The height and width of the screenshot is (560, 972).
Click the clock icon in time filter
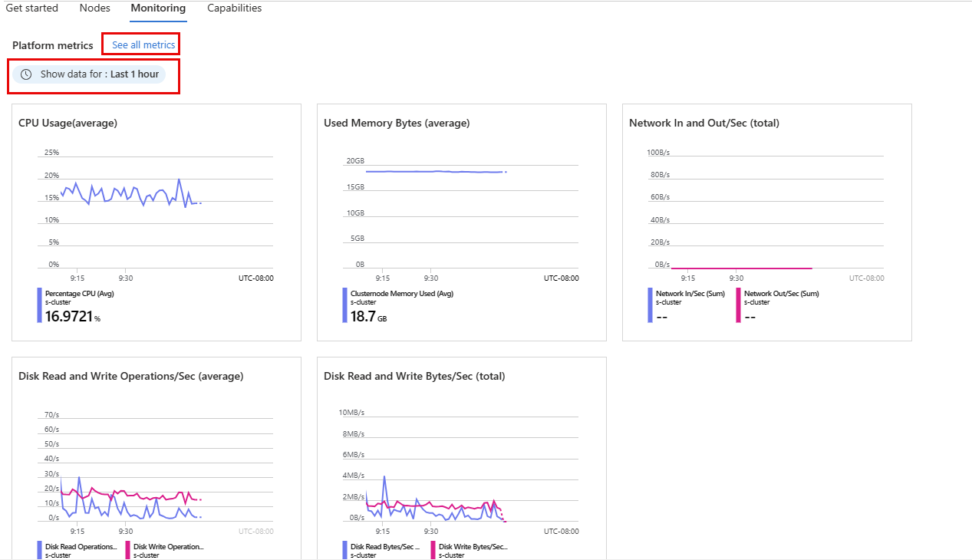click(x=26, y=74)
